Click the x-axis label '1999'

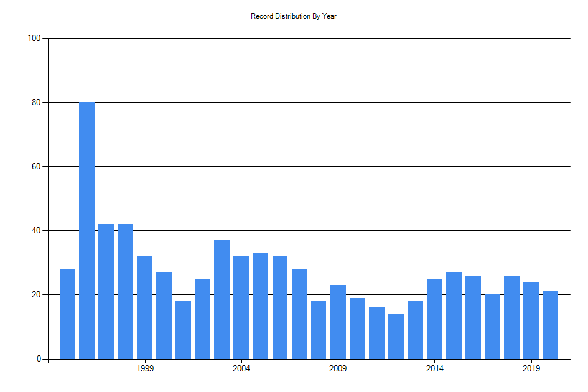[145, 369]
